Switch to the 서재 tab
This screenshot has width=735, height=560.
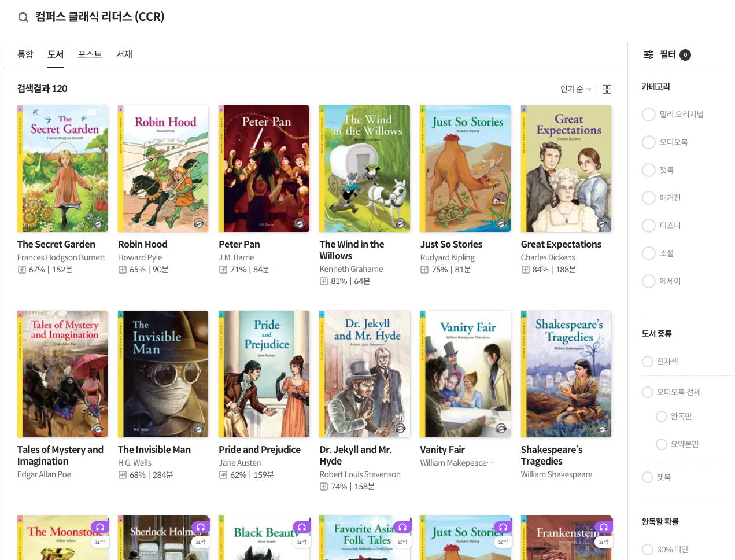(124, 54)
